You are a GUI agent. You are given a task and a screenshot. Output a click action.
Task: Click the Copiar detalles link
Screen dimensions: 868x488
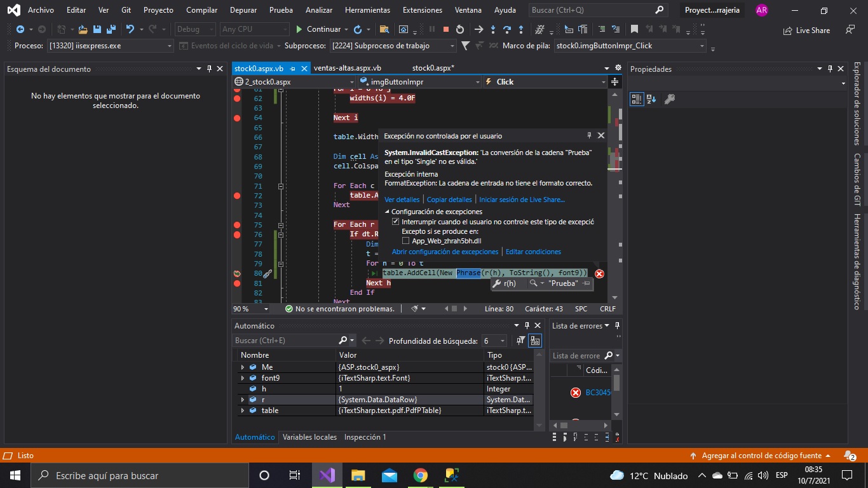click(x=449, y=200)
